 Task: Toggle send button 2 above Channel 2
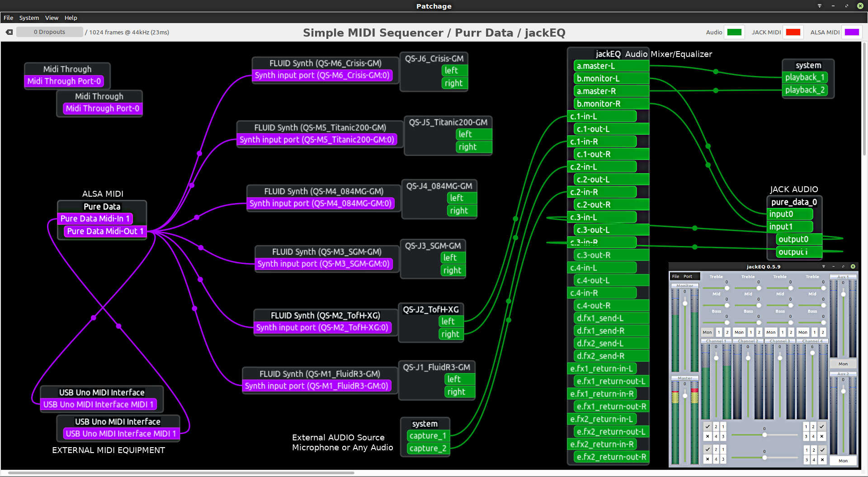(x=759, y=332)
